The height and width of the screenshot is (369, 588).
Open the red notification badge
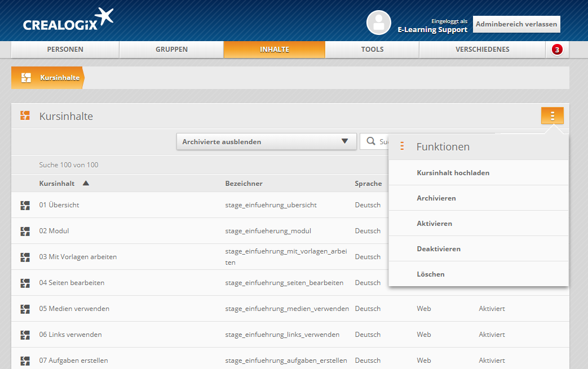coord(557,50)
